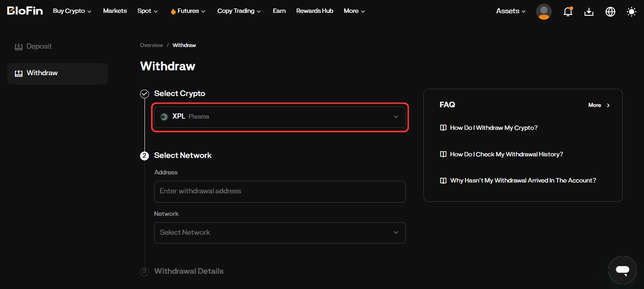Toggle the light/dark theme sun icon

[632, 12]
